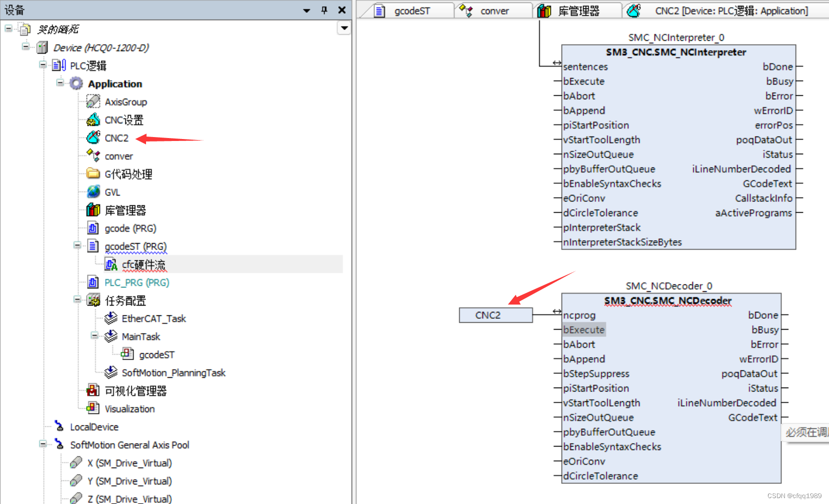Select the CNC2 input box in CFC editor
The image size is (829, 504).
496,315
